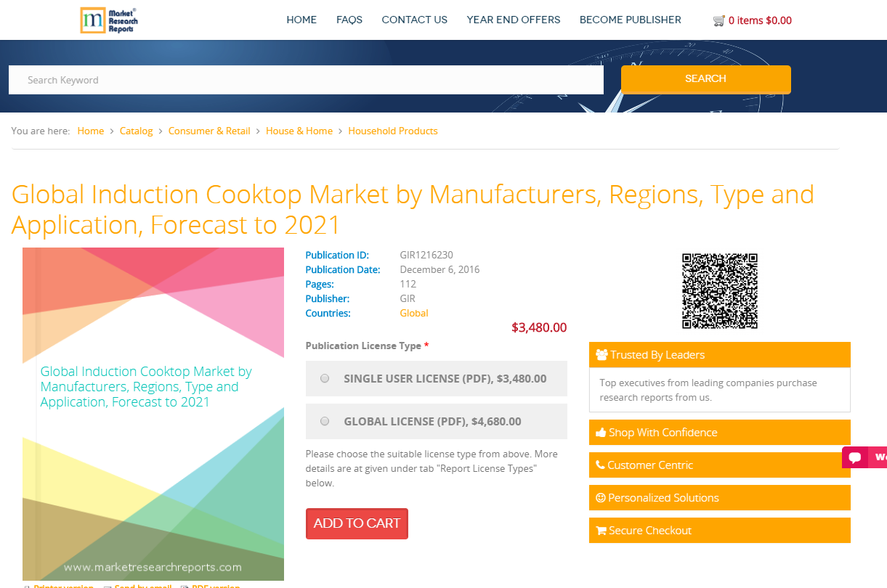Click the smiley Personalized Solutions icon
This screenshot has height=588, width=887.
point(601,498)
